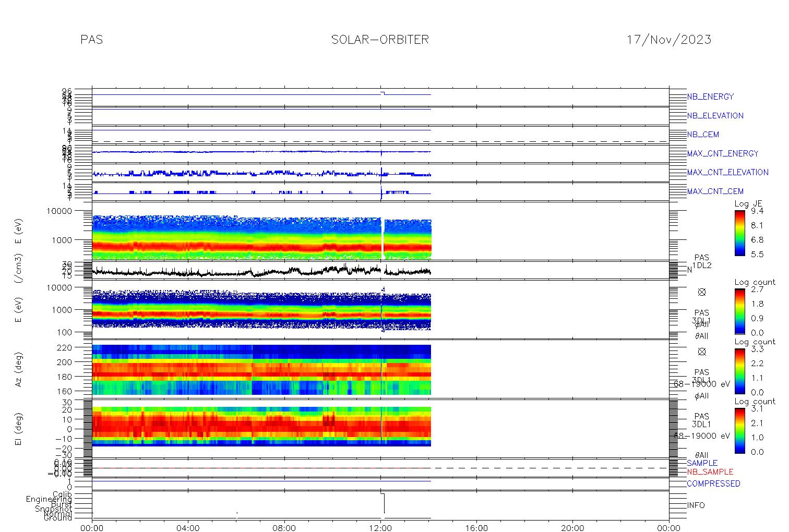Click the 8.1 value on Log JE scale
This screenshot has height=532, width=789.
tap(757, 225)
